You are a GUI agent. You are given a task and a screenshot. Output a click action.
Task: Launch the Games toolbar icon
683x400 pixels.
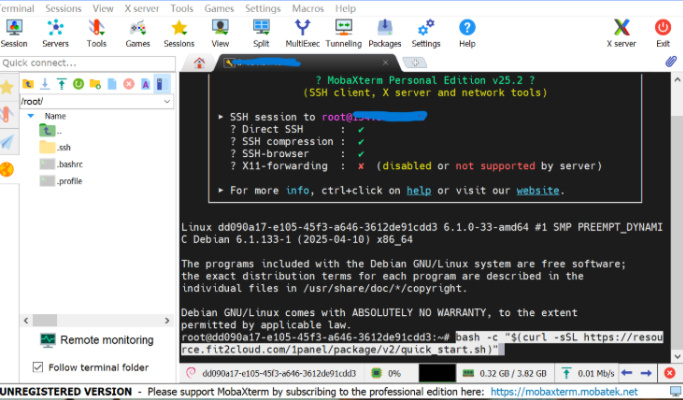pos(138,33)
